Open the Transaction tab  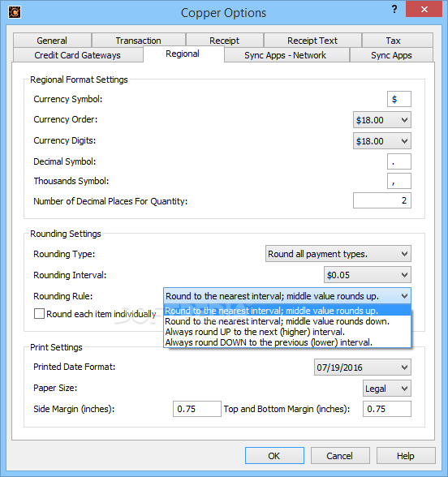[x=139, y=41]
